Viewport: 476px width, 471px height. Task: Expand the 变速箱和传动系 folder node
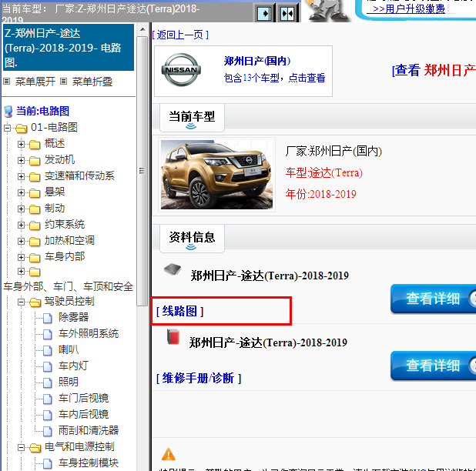[21, 176]
